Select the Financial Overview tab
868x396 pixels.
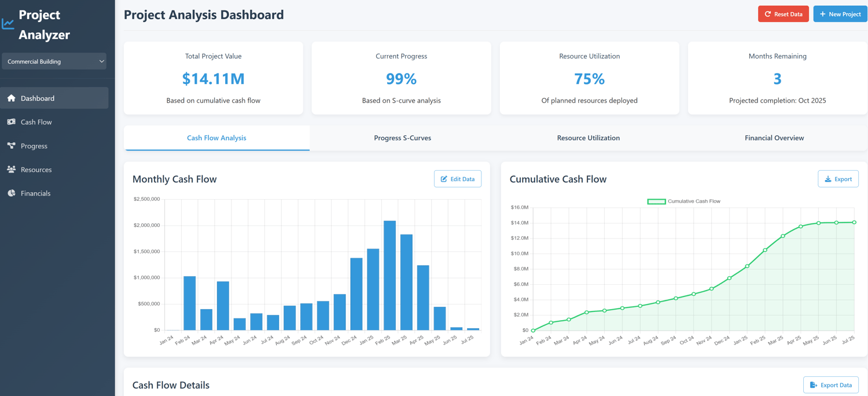point(774,138)
